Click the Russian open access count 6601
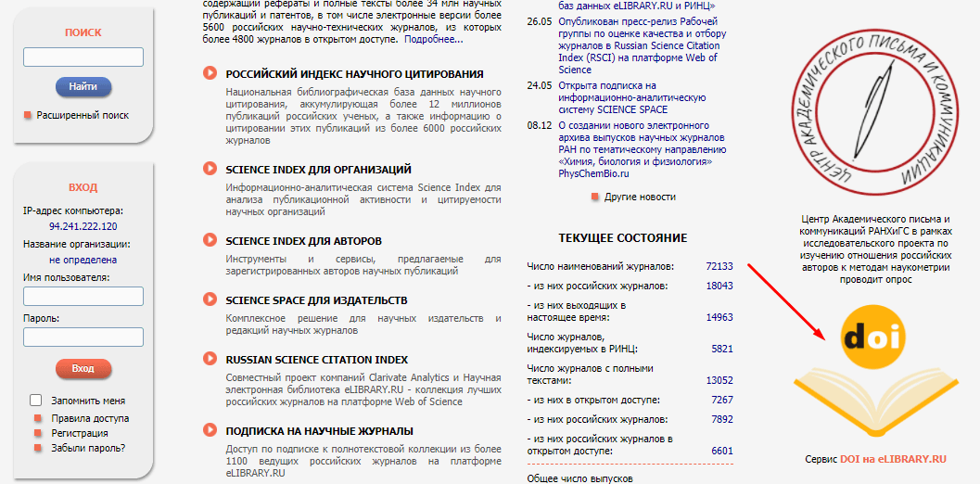 pyautogui.click(x=722, y=451)
